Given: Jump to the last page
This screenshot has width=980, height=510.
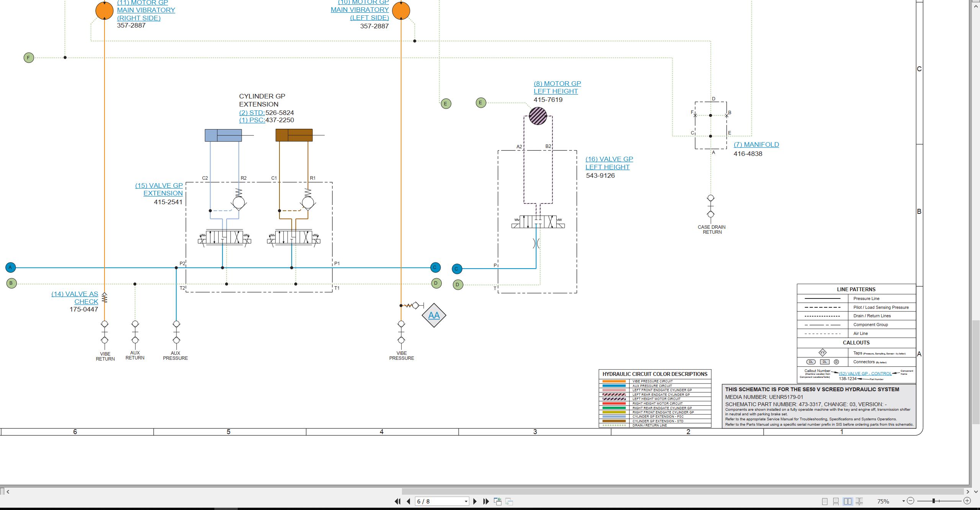Looking at the screenshot, I should (x=486, y=501).
